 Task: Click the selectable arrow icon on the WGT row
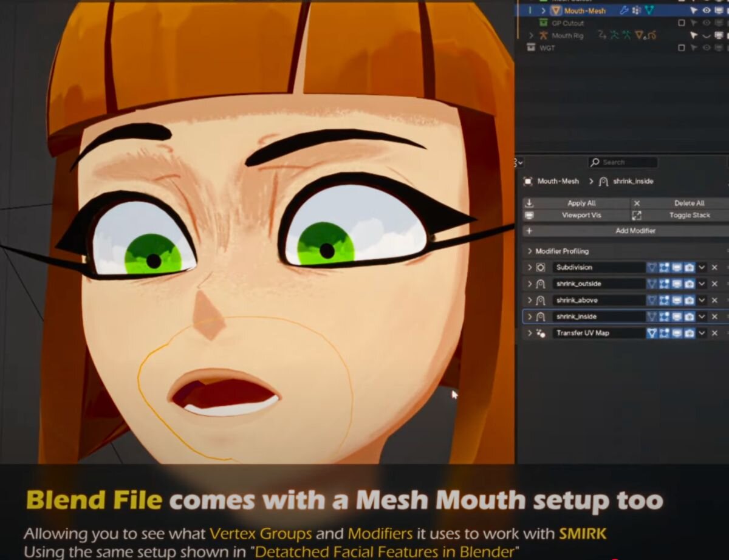click(x=694, y=47)
